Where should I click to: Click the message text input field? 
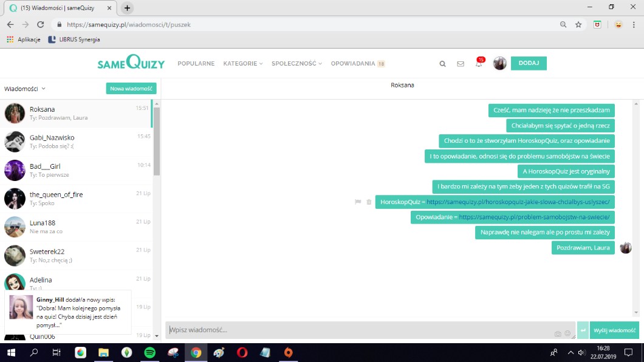[358, 330]
